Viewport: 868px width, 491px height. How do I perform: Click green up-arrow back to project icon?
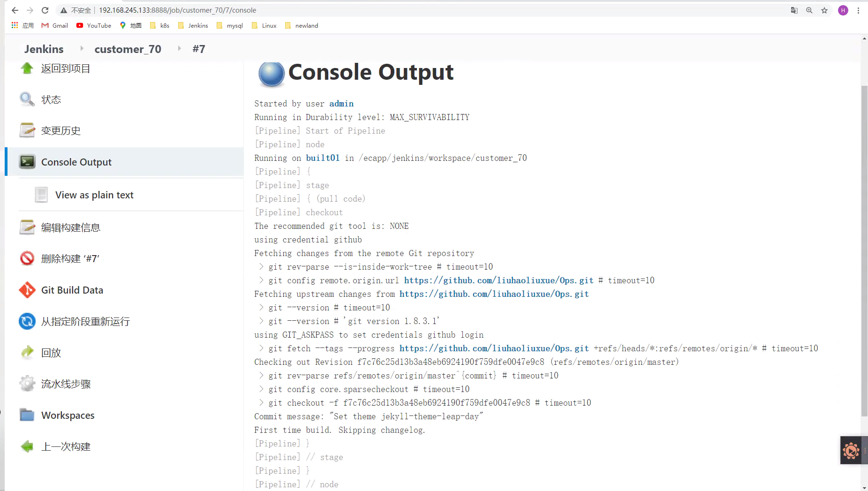click(x=27, y=68)
